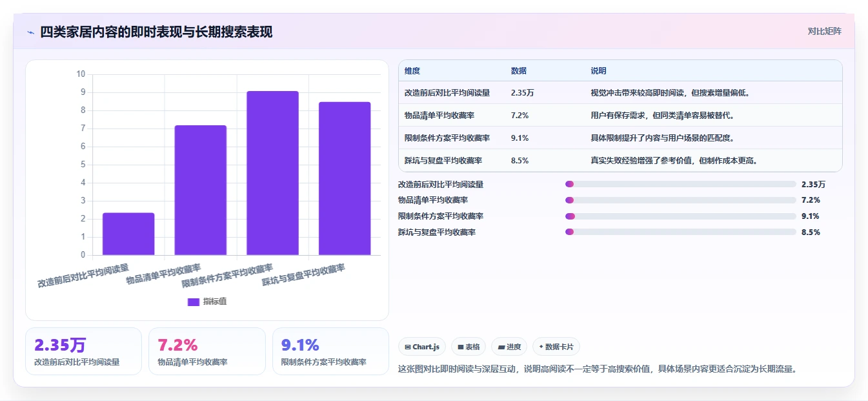The width and height of the screenshot is (868, 401).
Task: Click table cell 物品清单平均收藏率
Action: 439,116
